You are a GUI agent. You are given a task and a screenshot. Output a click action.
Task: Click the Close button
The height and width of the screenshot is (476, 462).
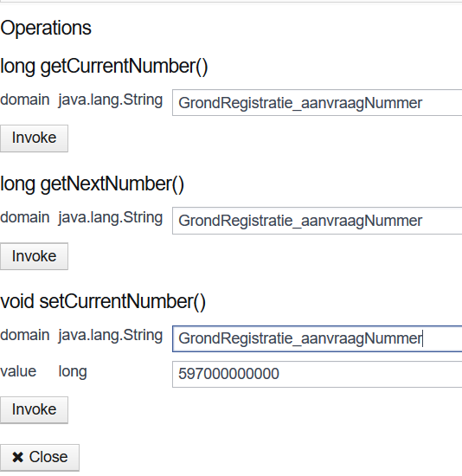coord(40,458)
